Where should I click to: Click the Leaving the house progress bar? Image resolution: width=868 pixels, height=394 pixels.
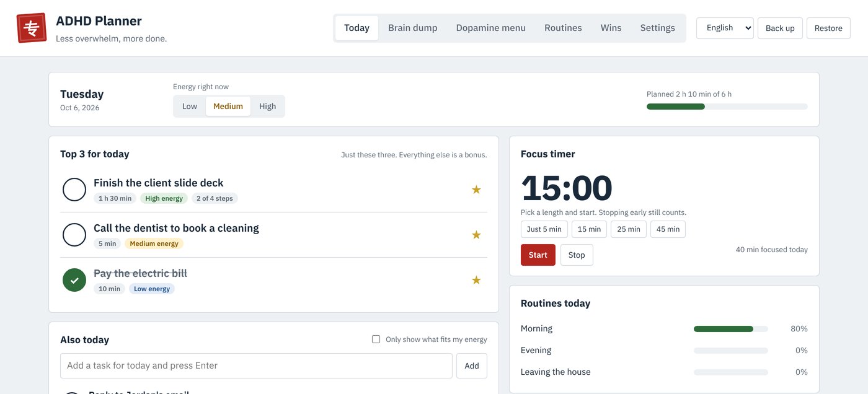tap(731, 372)
